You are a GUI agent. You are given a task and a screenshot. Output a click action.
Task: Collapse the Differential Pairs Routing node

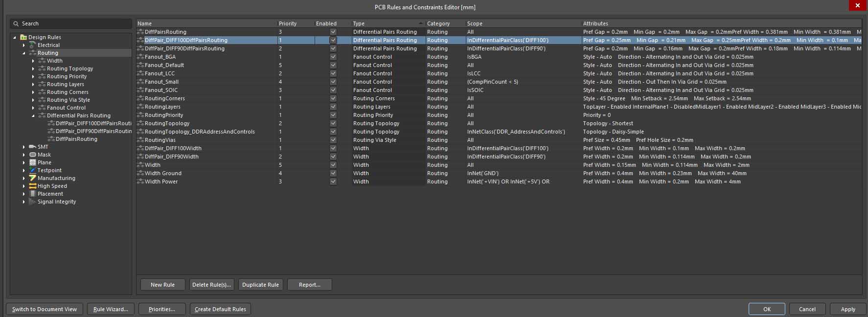coord(33,115)
